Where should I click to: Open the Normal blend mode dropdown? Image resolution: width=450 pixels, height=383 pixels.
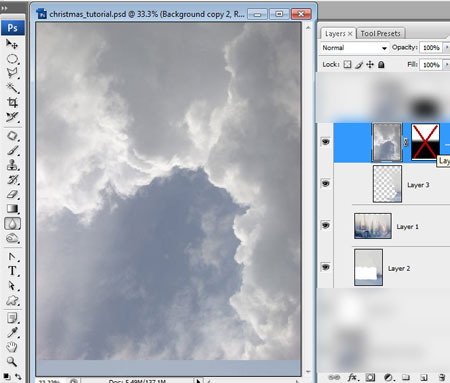[354, 48]
